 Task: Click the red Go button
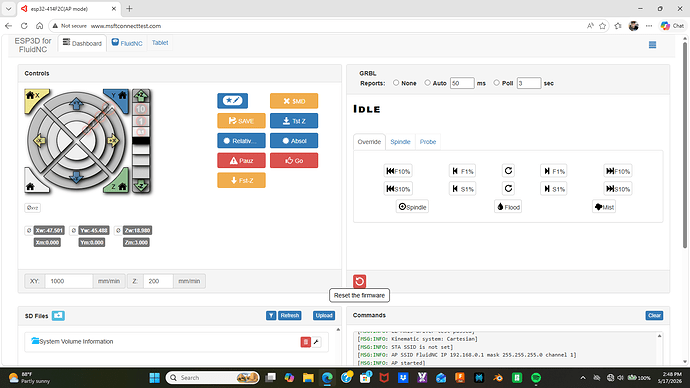[294, 161]
